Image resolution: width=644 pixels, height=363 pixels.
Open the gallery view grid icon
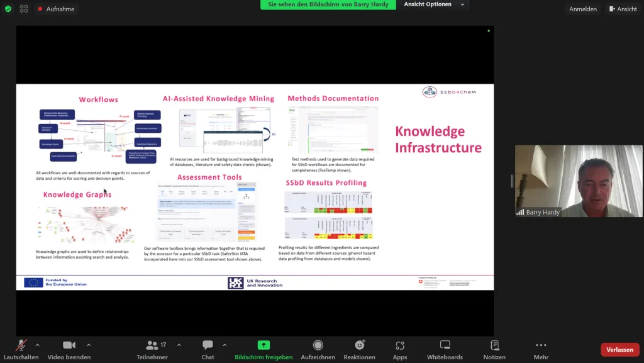pos(24,9)
